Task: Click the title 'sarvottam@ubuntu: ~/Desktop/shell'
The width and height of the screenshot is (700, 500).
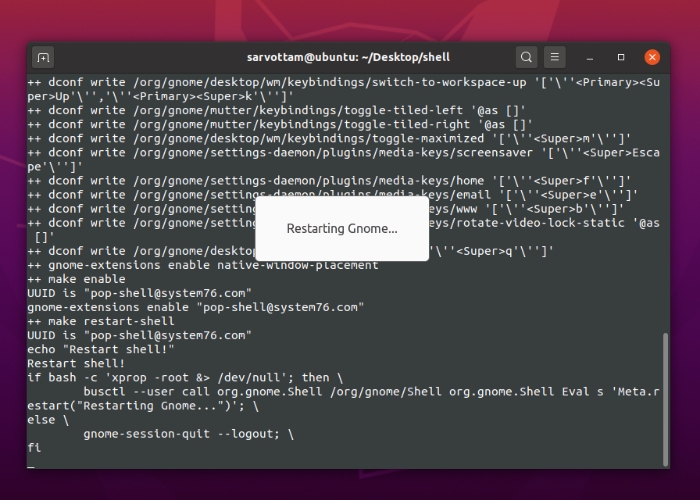Action: point(348,57)
